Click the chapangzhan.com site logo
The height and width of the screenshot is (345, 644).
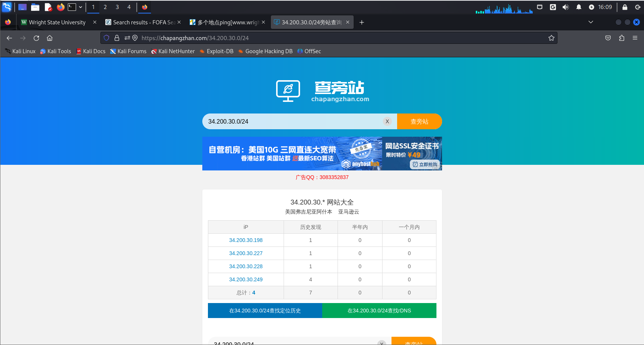pos(322,91)
